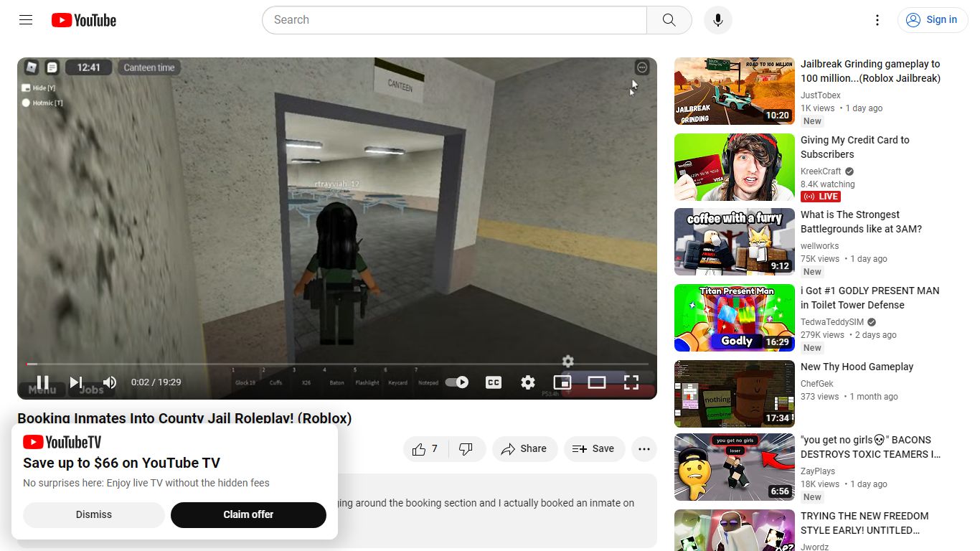This screenshot has width=980, height=551.
Task: Open 'i Got #1 GODLY PRESENT MAN' title
Action: pyautogui.click(x=870, y=298)
